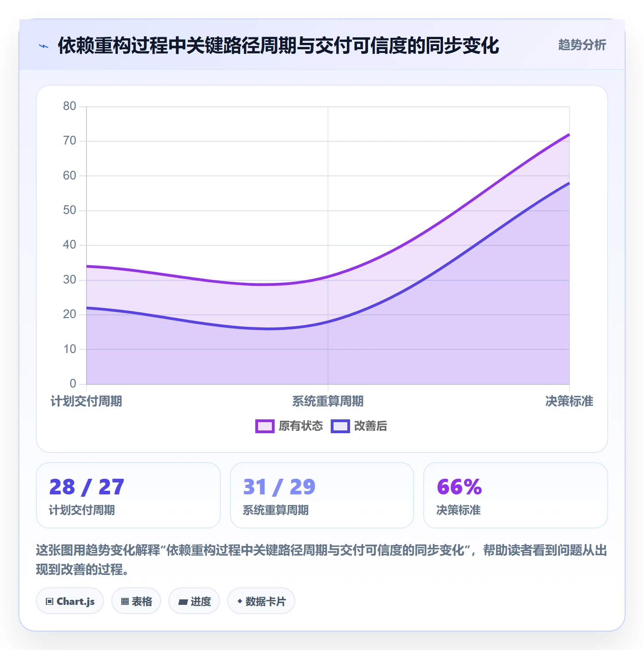Click the y-axis value 70
Screen dimensions: 644x650
coord(69,141)
